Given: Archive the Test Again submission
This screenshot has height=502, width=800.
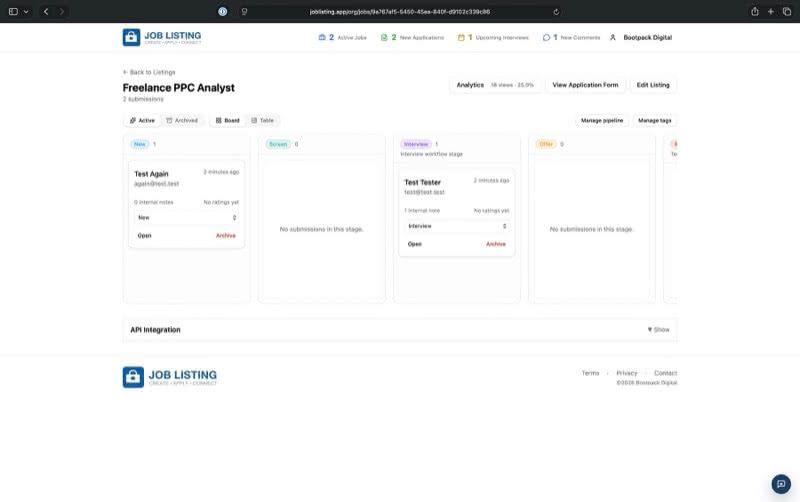Looking at the screenshot, I should (226, 236).
